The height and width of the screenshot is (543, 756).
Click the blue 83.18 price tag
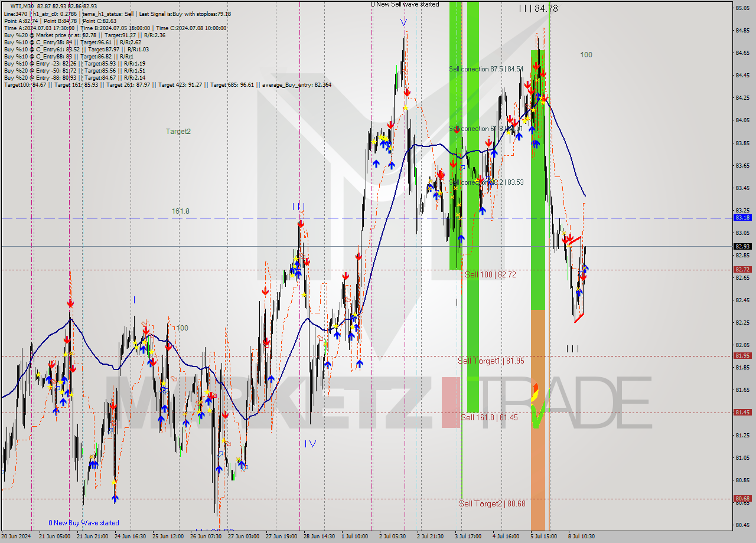click(742, 218)
